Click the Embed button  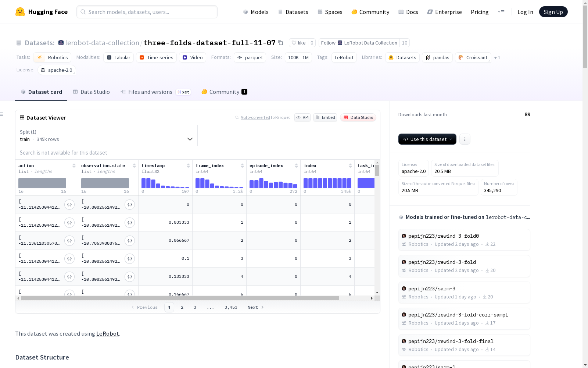[325, 117]
